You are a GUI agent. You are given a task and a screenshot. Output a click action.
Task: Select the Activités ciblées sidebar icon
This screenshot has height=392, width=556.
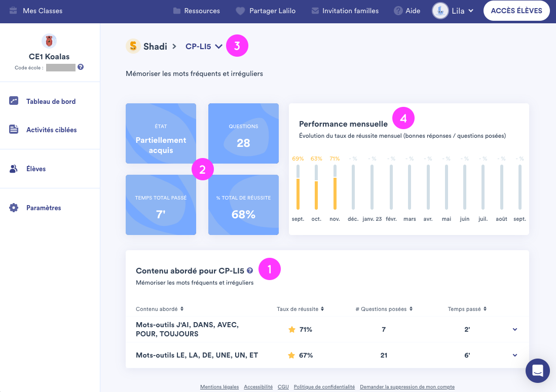coord(13,130)
